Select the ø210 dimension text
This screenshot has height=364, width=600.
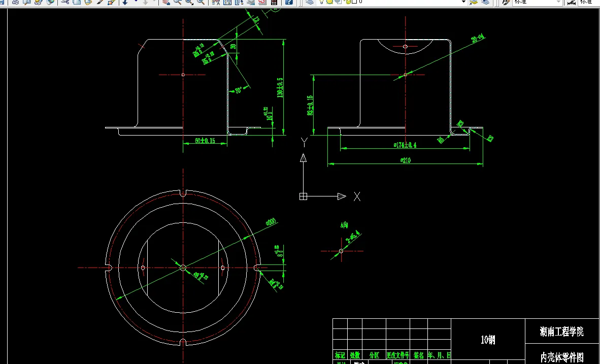coord(406,160)
